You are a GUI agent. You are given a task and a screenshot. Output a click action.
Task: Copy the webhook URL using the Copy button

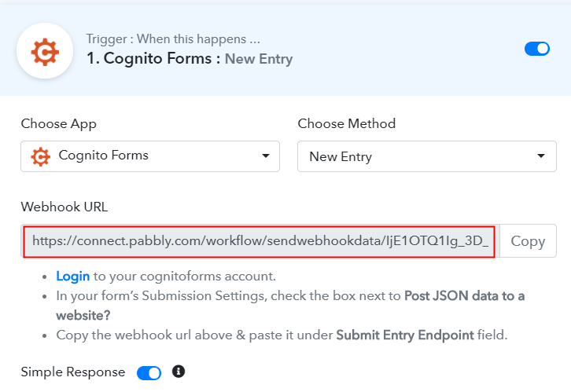pyautogui.click(x=528, y=241)
